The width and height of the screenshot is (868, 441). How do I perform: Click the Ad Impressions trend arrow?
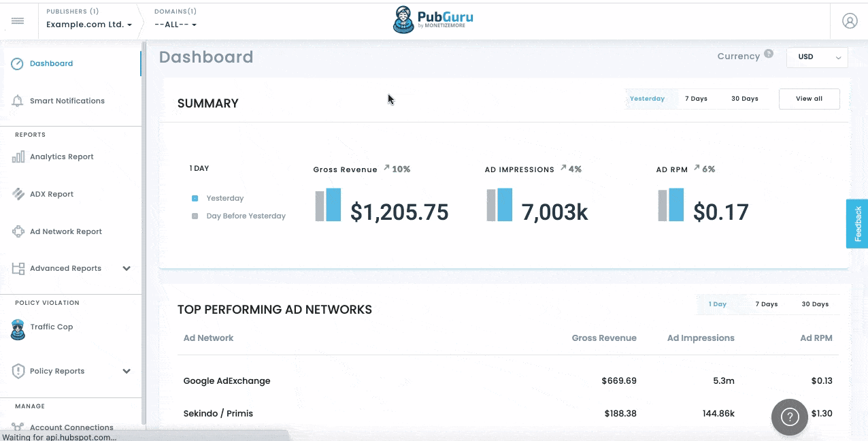[x=563, y=167]
